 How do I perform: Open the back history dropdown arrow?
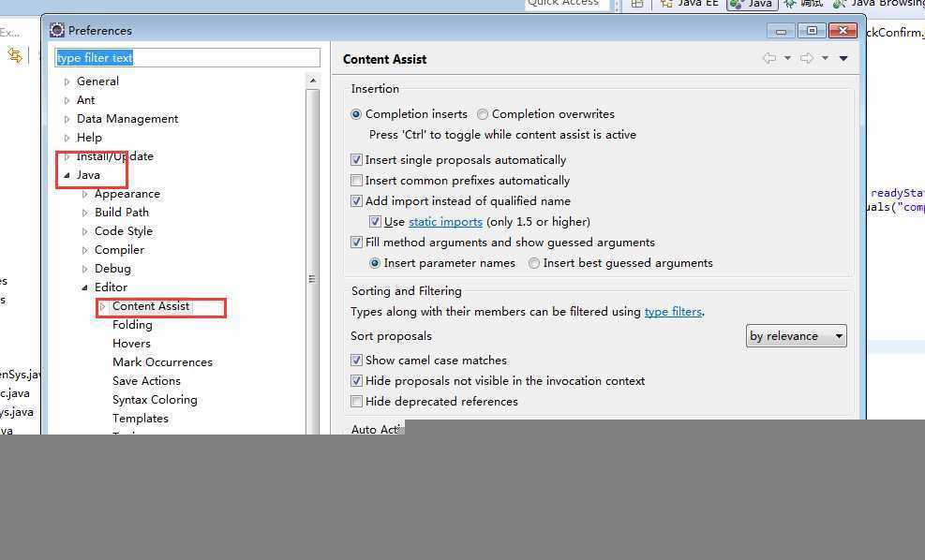point(787,58)
